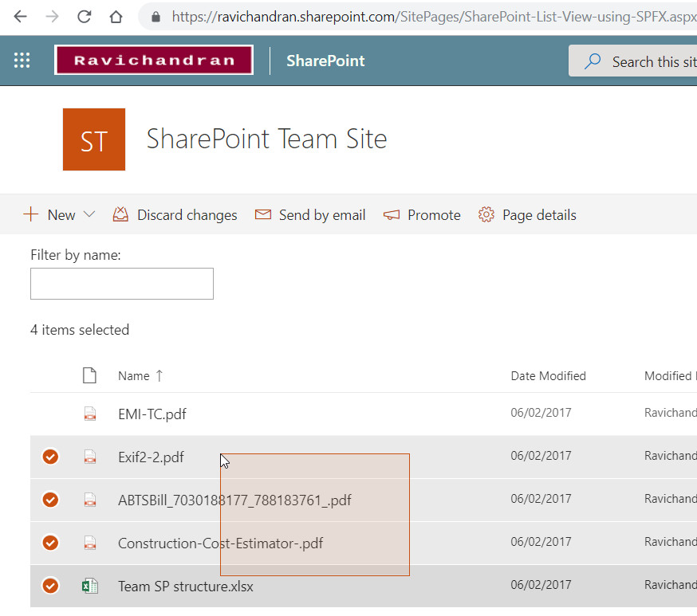Click the file type column header icon

[89, 375]
